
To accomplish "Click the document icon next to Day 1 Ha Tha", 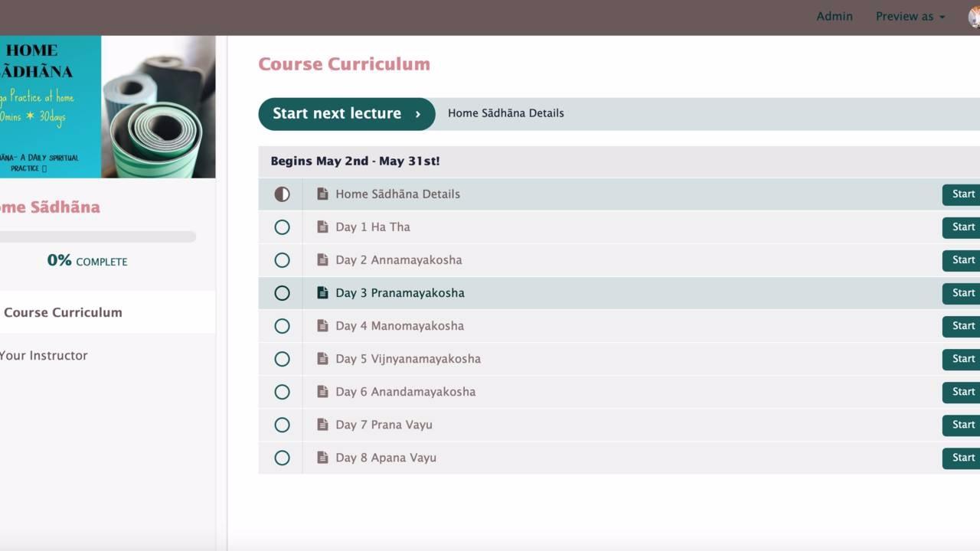I will [x=322, y=227].
